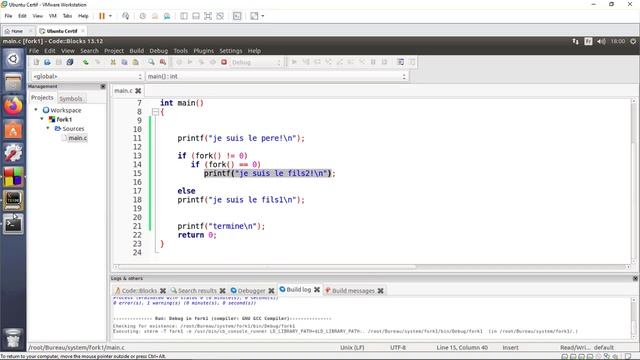
Task: Open VMware power options dropdown arrow
Action: coord(110,16)
